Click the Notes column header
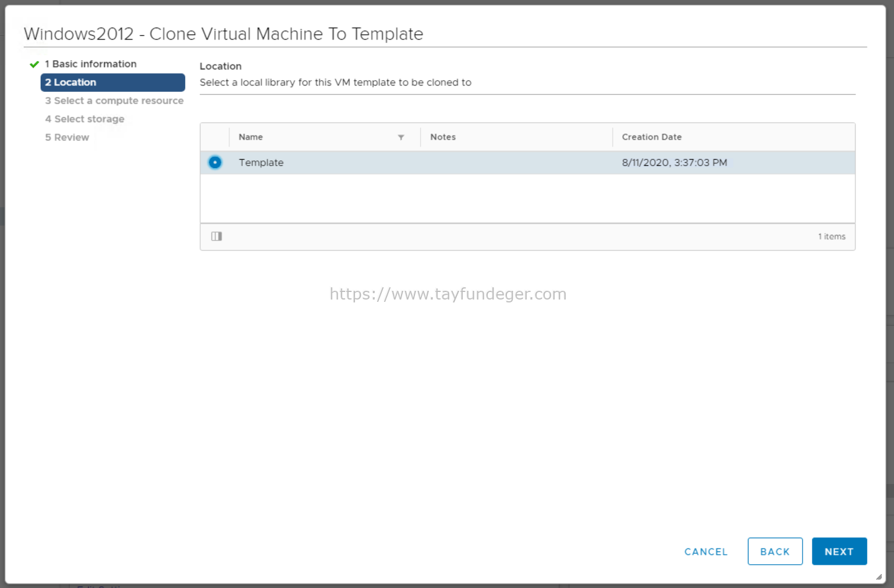 tap(442, 137)
